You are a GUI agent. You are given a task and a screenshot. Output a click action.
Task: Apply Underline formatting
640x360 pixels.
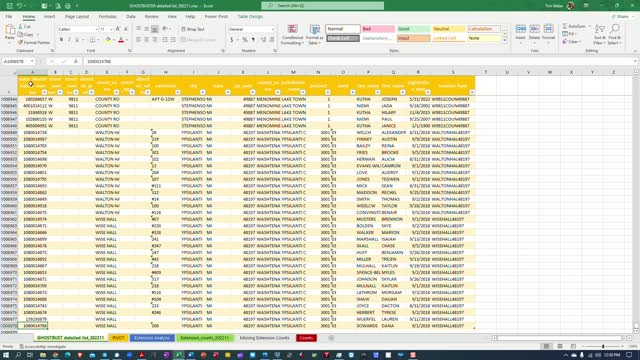[77, 40]
